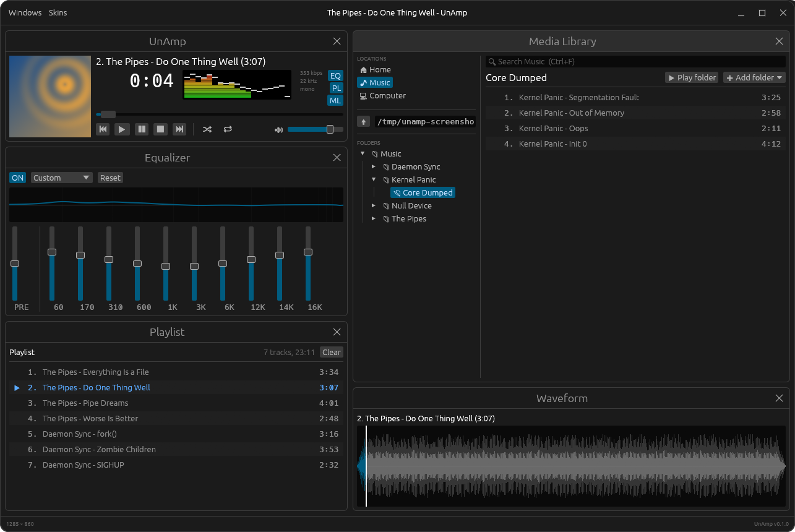
Task: Skip to the previous track
Action: click(103, 129)
